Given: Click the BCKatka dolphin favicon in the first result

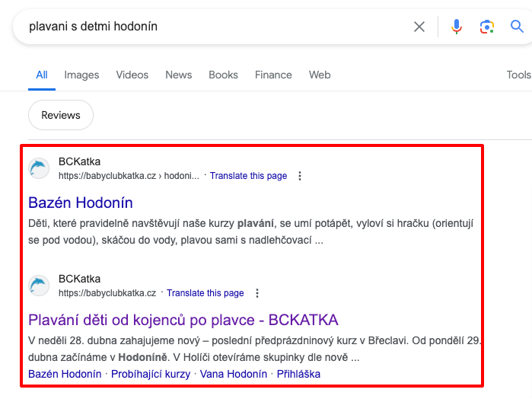Looking at the screenshot, I should click(x=39, y=168).
